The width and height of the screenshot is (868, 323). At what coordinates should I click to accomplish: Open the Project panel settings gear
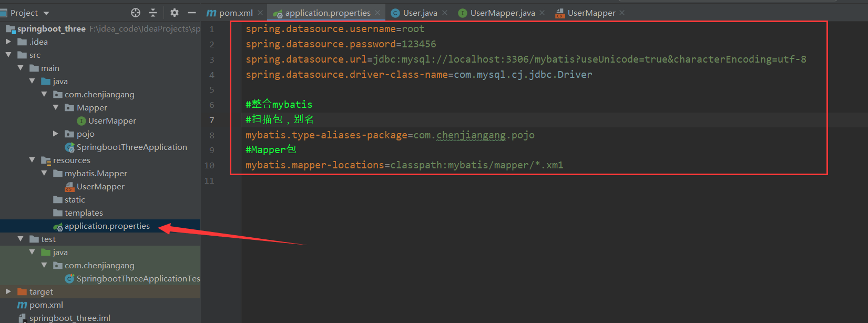point(175,13)
